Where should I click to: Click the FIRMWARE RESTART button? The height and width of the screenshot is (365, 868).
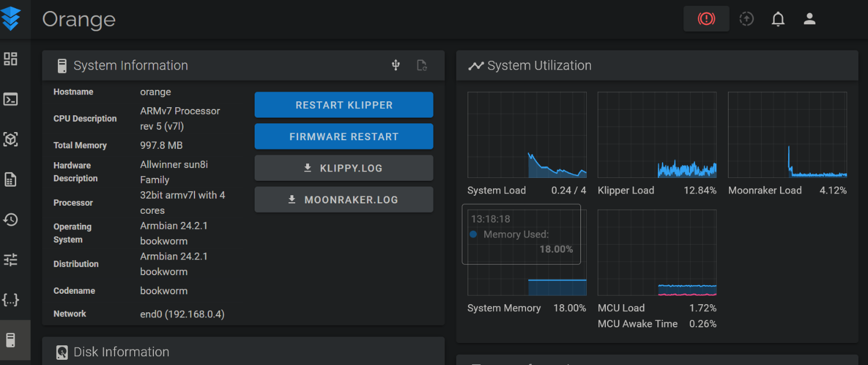click(344, 137)
